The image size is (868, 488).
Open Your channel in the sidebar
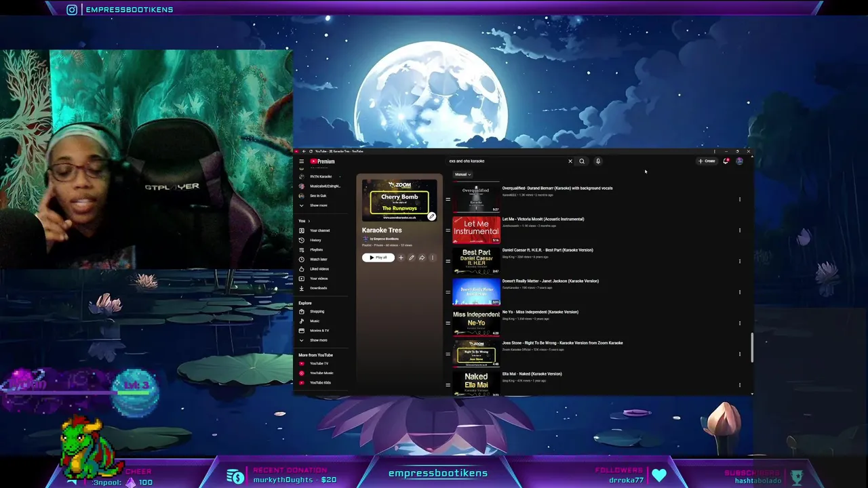pyautogui.click(x=320, y=230)
